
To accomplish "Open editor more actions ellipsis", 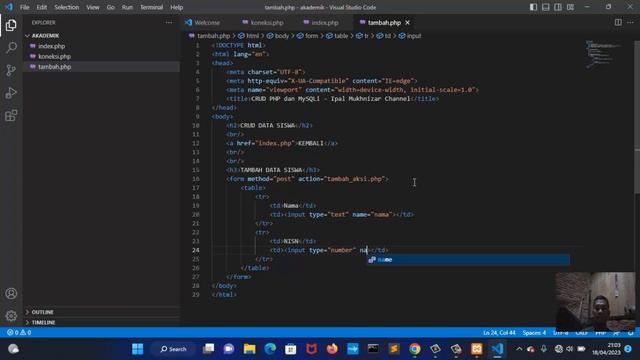I will coord(630,22).
